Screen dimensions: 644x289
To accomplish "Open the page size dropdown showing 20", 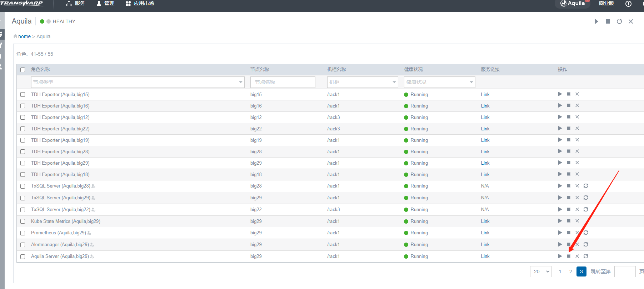I will click(541, 271).
